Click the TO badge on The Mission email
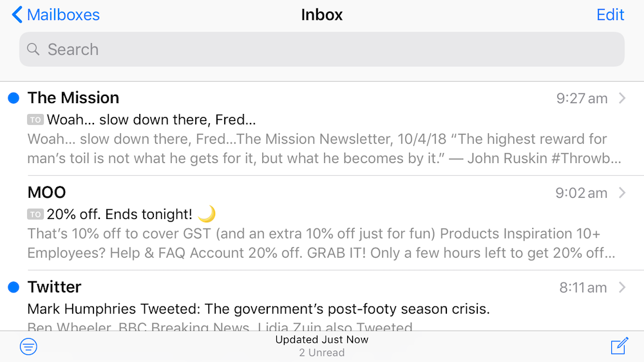Viewport: 644px width, 362px height. coord(35,120)
